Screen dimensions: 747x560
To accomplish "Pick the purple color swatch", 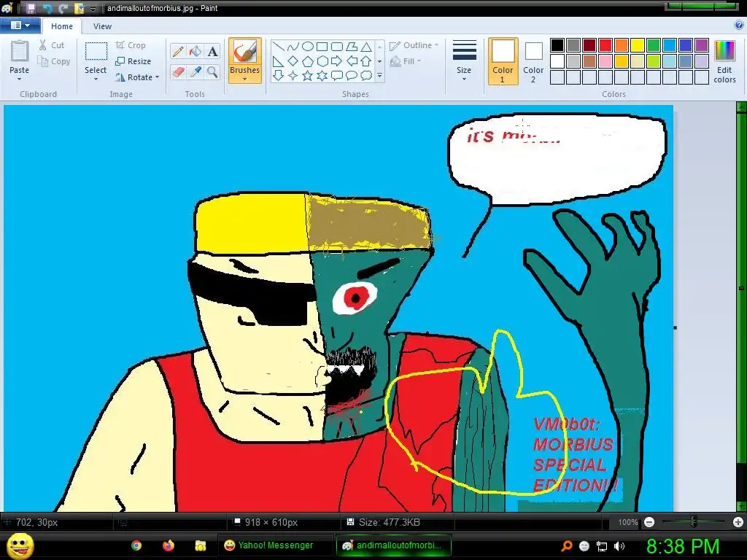I will [x=702, y=45].
